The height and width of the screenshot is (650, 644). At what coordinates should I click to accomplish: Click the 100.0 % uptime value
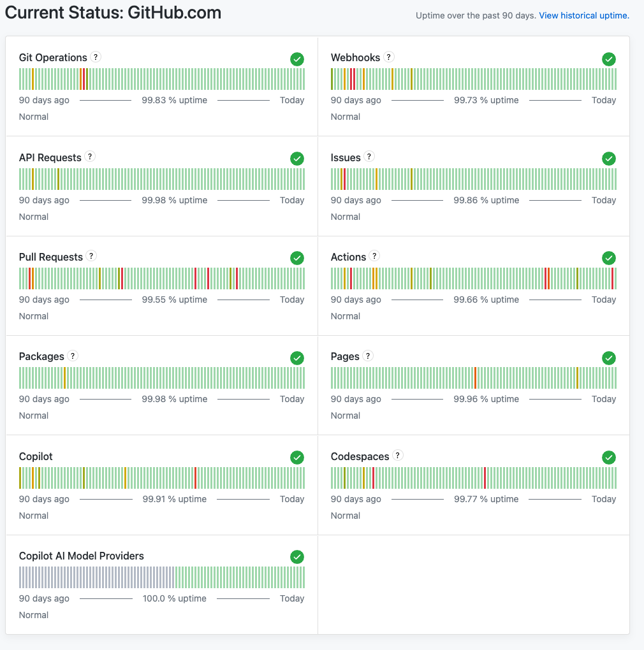[175, 598]
